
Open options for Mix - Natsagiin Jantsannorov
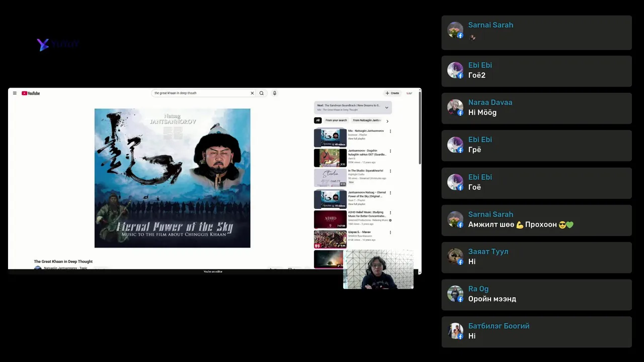click(x=390, y=131)
